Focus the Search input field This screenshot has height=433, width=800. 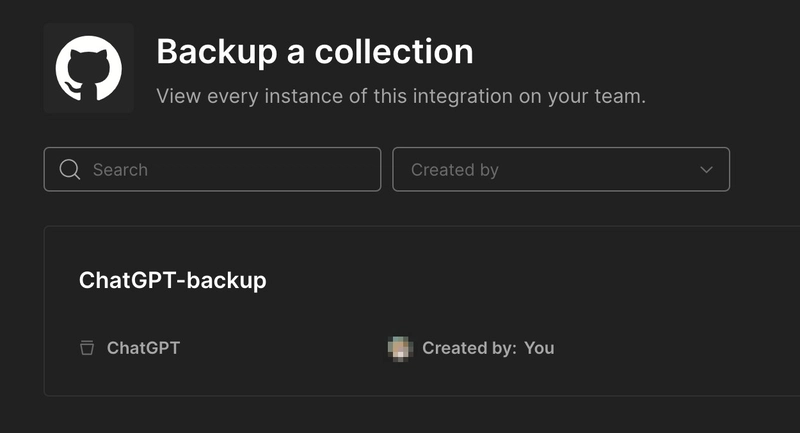click(x=212, y=169)
